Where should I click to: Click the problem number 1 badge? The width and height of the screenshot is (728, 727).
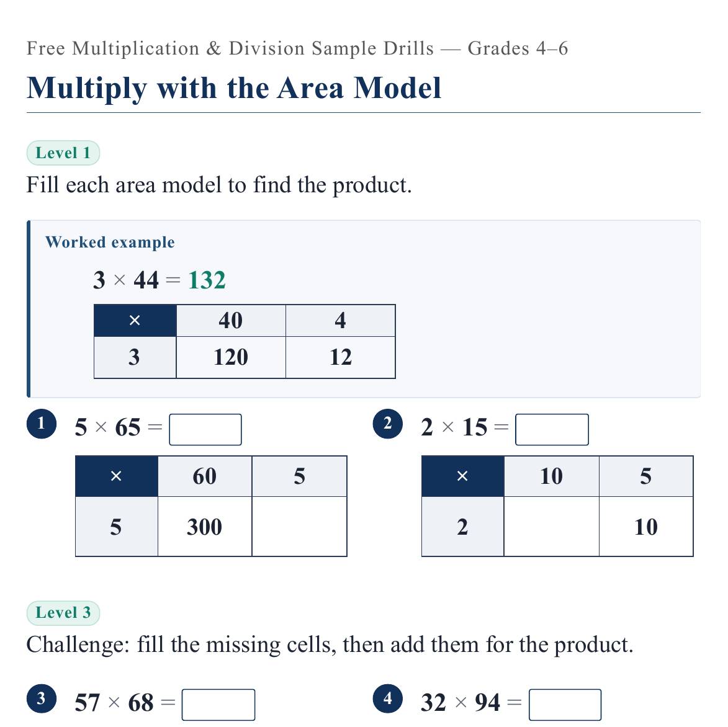click(42, 424)
